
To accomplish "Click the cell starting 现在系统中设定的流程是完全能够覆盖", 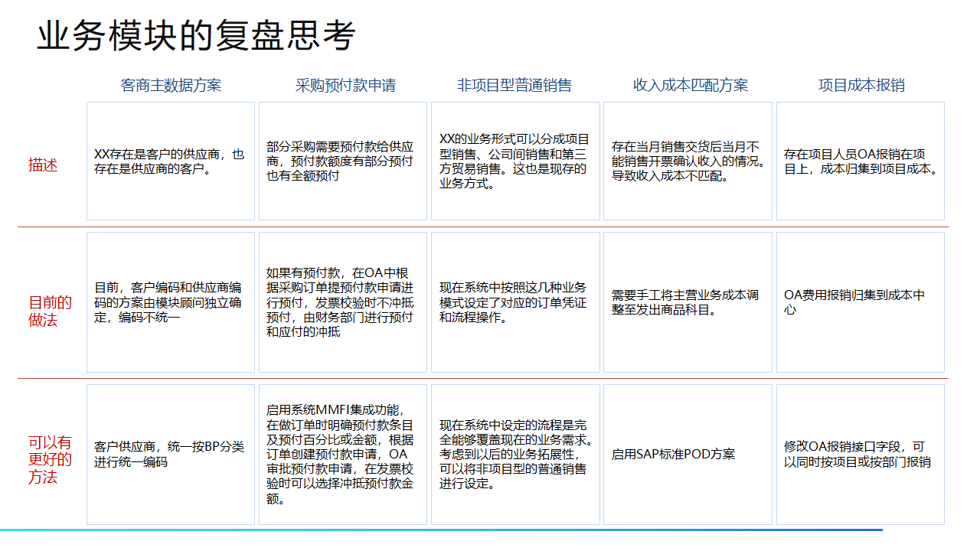I will [x=515, y=455].
